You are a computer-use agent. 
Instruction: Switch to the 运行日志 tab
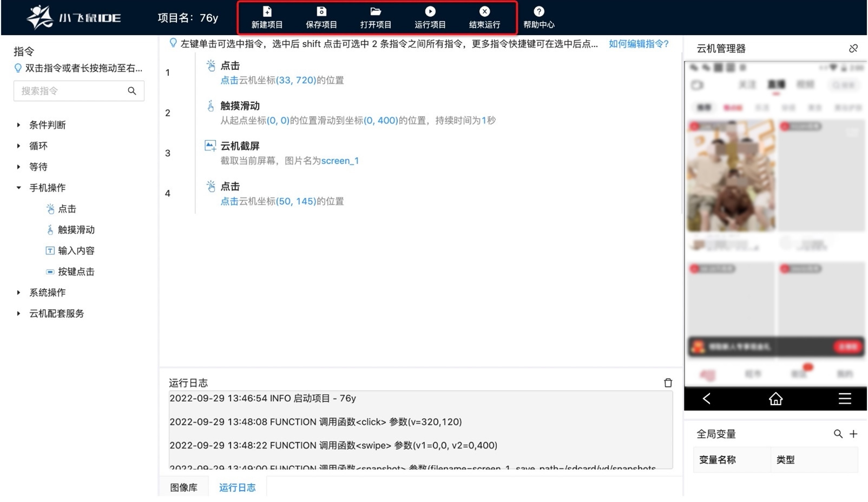tap(238, 487)
